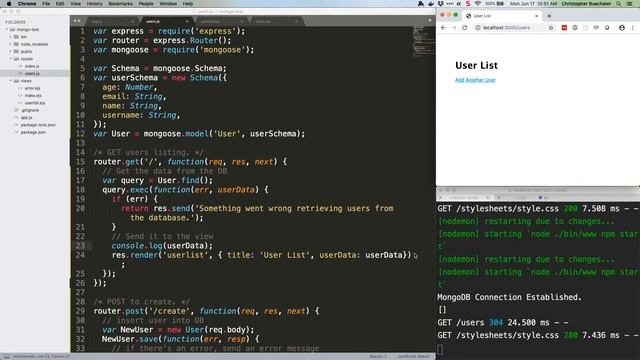Click the Spotlight search icon
Viewport: 640px width, 360px height.
[x=619, y=4]
